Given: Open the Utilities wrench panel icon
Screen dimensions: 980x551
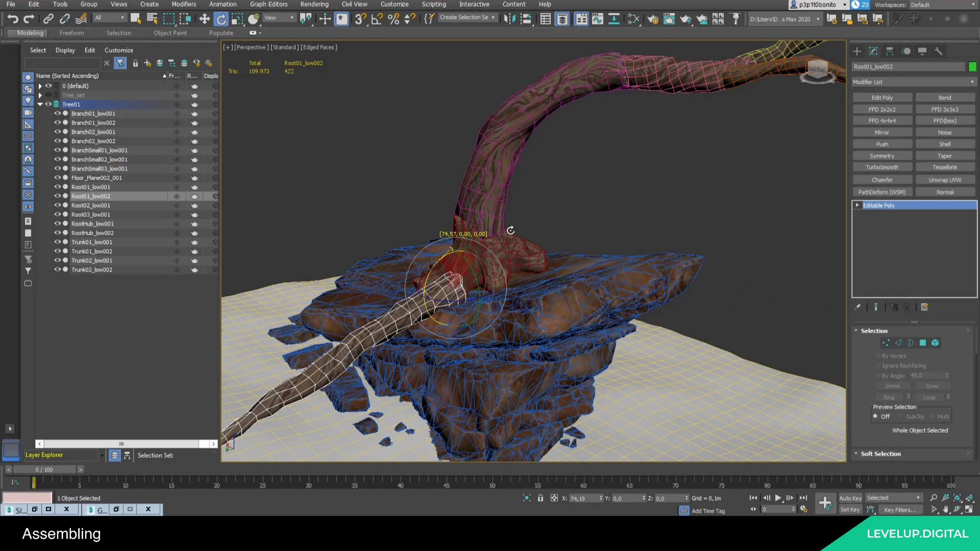Looking at the screenshot, I should [938, 51].
